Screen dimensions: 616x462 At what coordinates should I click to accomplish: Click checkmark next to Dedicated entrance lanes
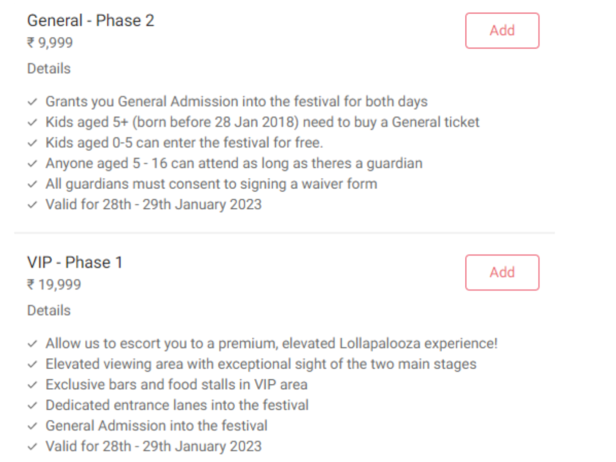33,405
